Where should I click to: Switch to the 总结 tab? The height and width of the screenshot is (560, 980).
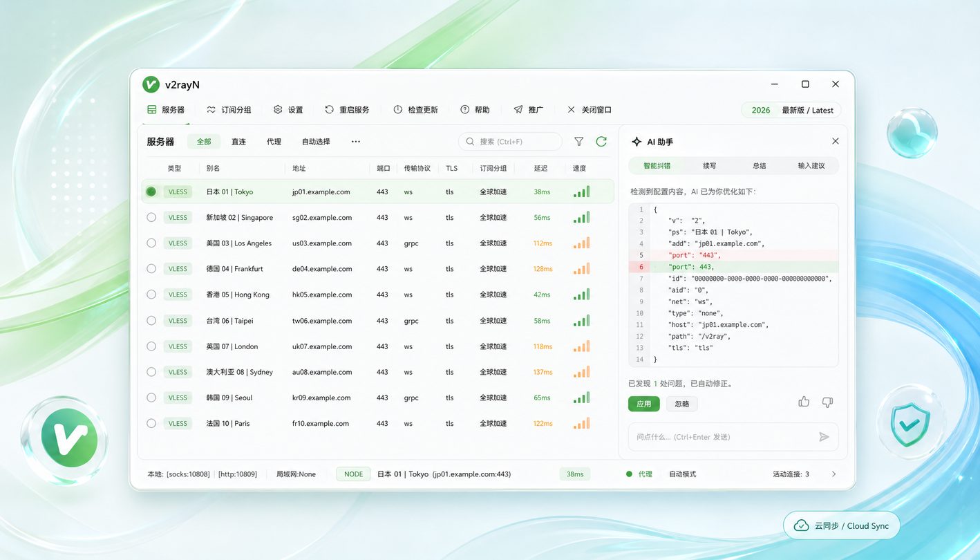point(759,166)
